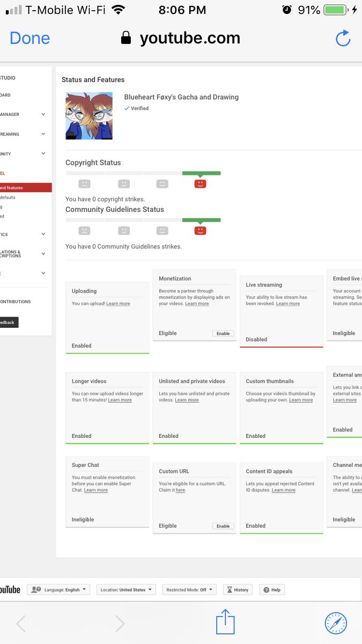Select Status and features sidebar item

pos(26,188)
